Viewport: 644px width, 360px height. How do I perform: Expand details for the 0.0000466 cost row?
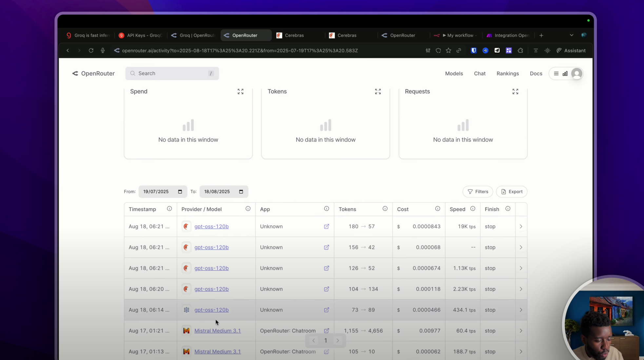click(x=521, y=310)
